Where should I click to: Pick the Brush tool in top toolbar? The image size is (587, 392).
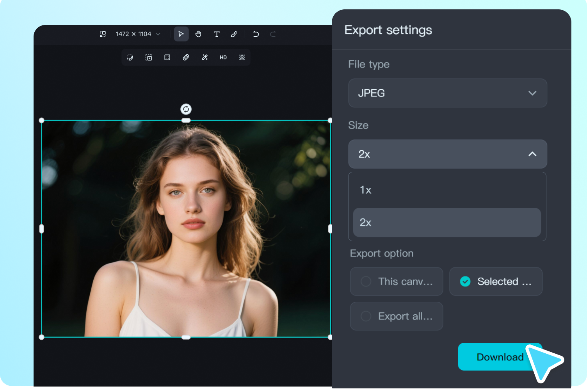coord(234,34)
